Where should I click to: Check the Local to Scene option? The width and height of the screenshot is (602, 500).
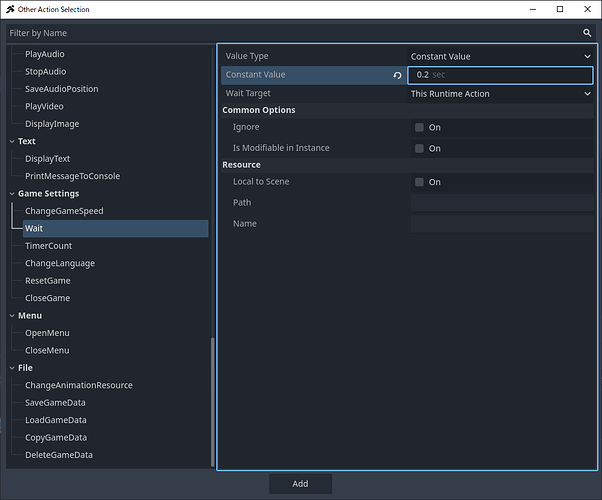(419, 183)
